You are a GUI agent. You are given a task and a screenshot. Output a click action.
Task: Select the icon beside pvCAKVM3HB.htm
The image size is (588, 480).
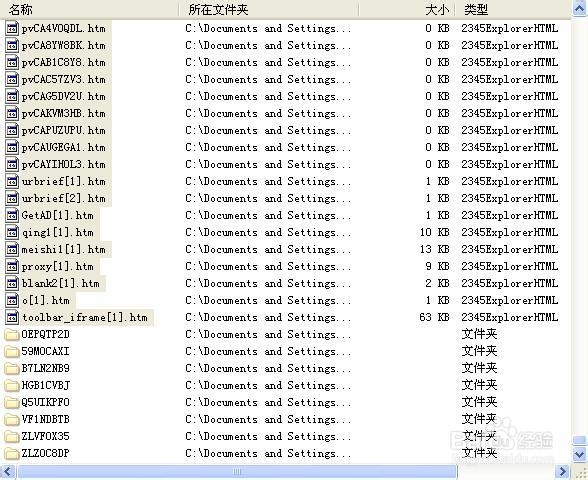[x=12, y=113]
